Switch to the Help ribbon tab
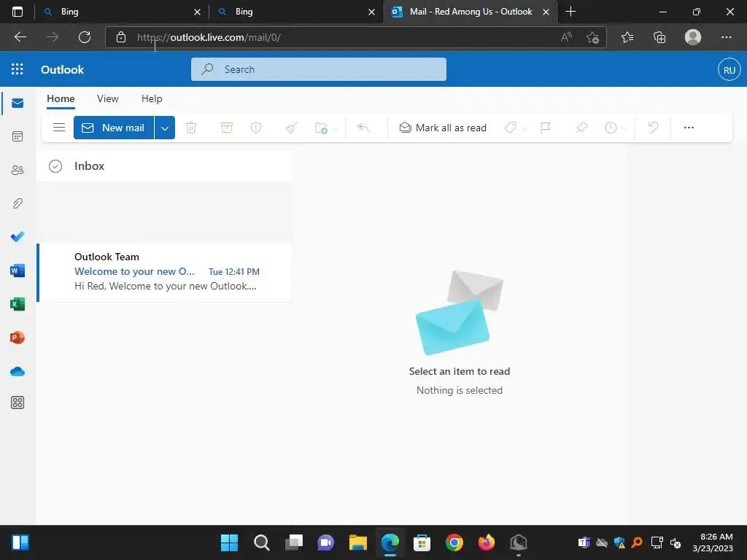 click(152, 98)
